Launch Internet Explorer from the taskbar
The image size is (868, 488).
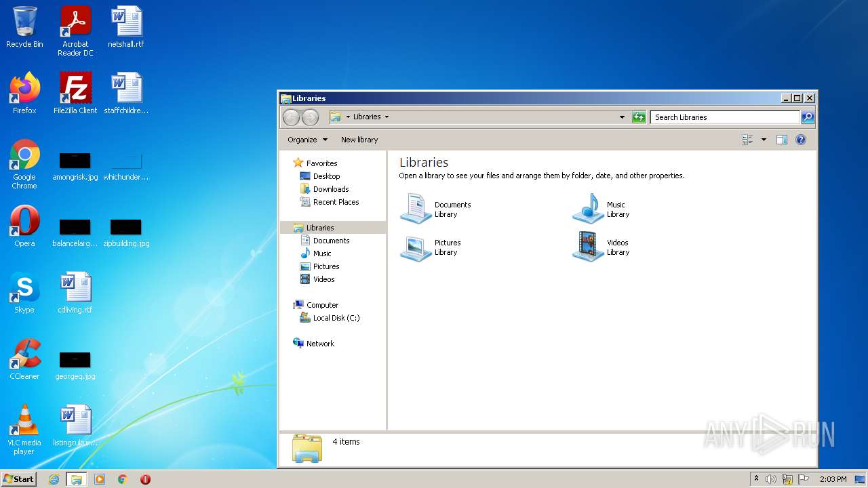pos(54,479)
